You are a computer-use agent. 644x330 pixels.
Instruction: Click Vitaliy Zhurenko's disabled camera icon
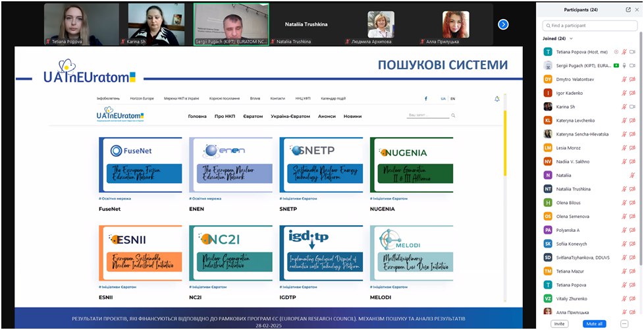633,299
